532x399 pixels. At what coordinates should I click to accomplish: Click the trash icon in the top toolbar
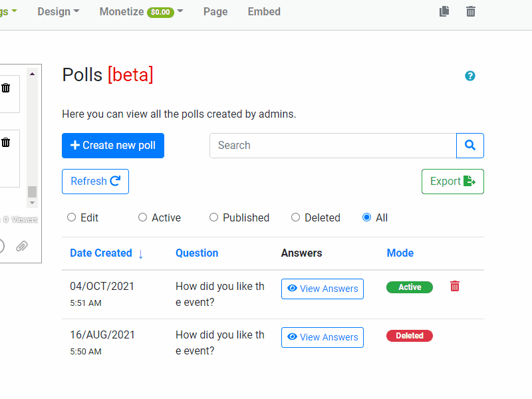[470, 11]
